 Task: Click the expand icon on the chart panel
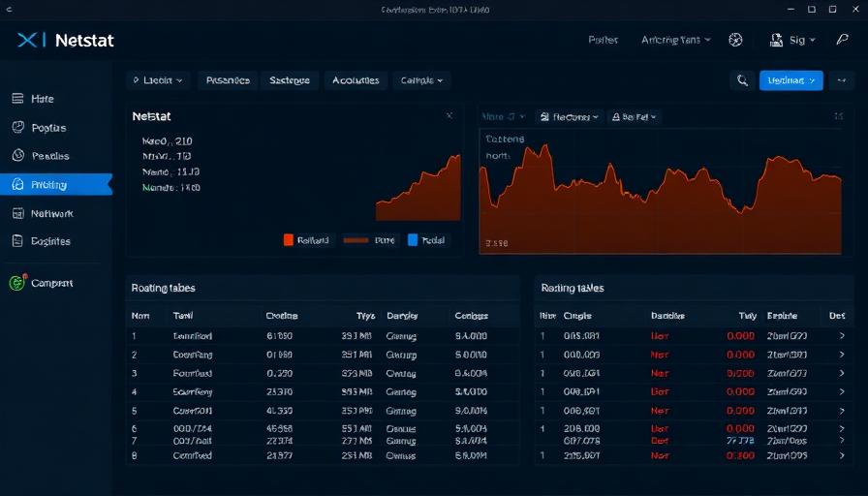839,116
